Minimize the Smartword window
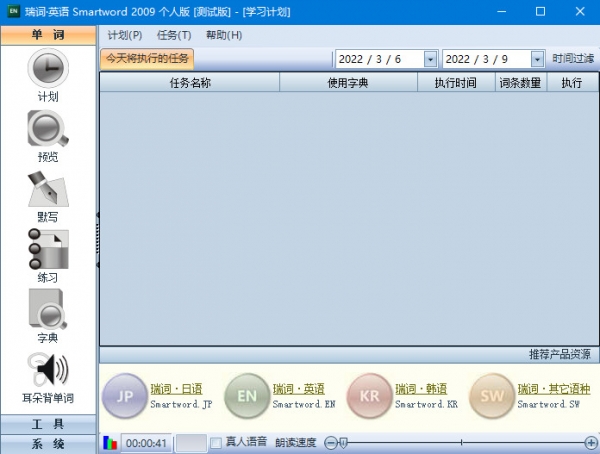This screenshot has height=454, width=600. pos(502,11)
